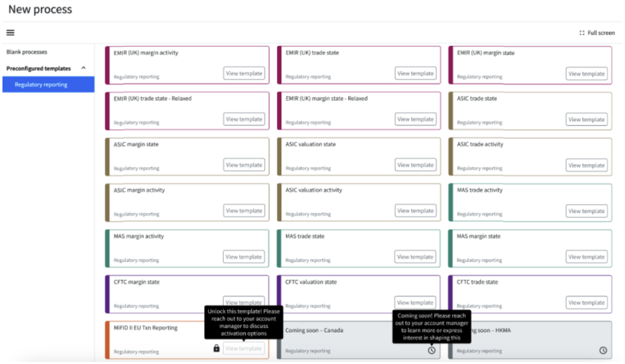Image resolution: width=625 pixels, height=364 pixels.
Task: View template for CFTC margin state
Action: [244, 301]
